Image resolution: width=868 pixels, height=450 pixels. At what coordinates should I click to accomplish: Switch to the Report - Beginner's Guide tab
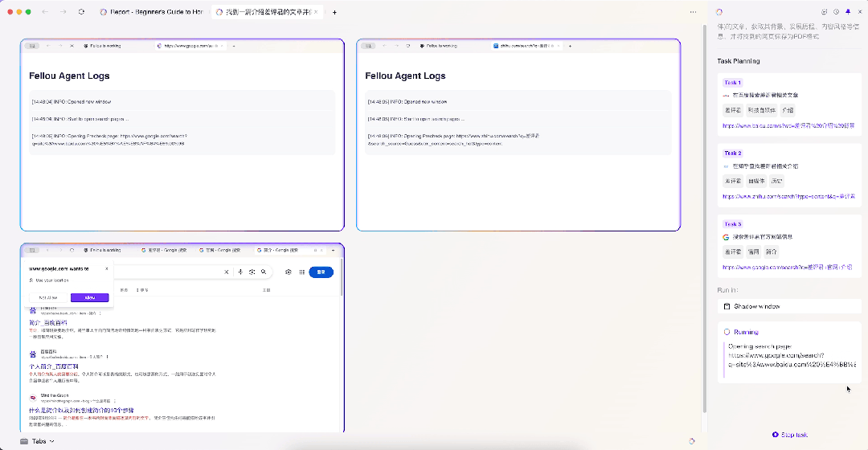152,11
